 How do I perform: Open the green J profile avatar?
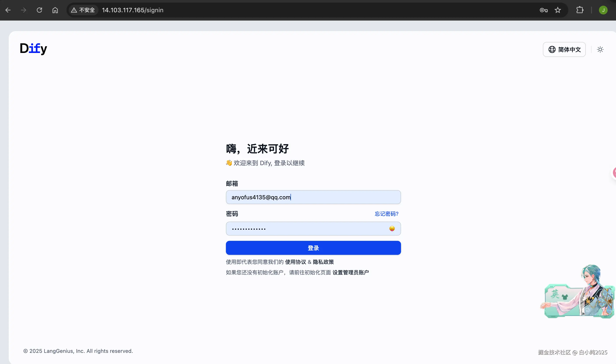pyautogui.click(x=603, y=10)
